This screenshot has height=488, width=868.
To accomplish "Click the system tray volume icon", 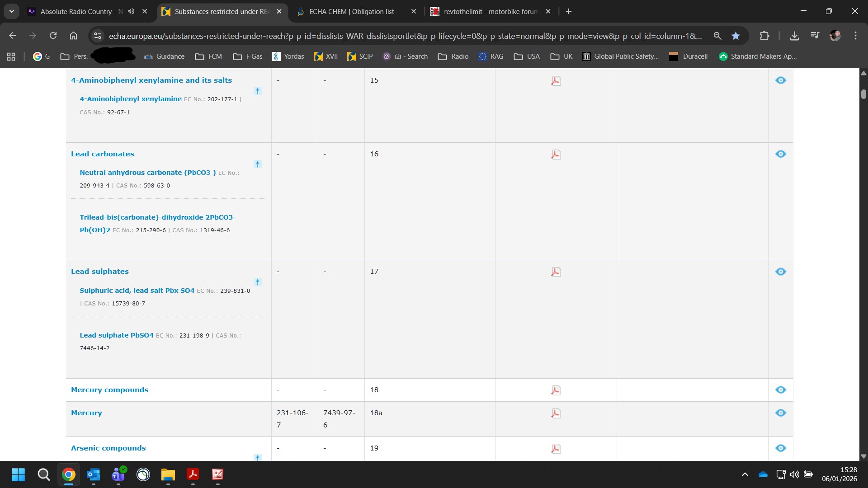I will coord(794,474).
